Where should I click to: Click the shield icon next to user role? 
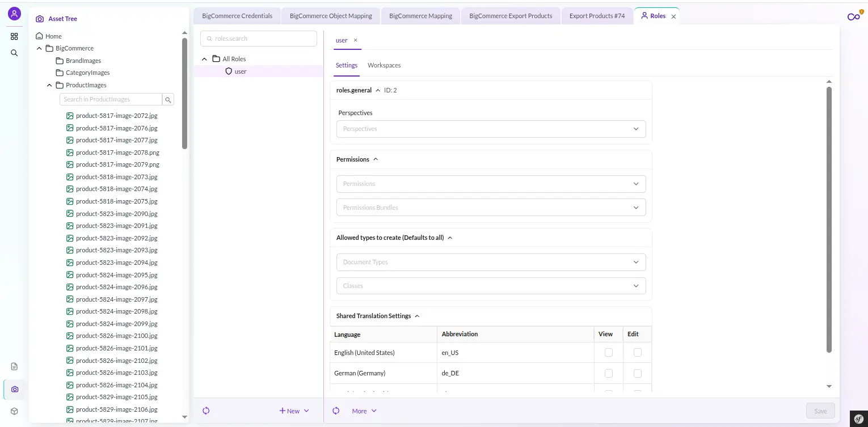(229, 71)
